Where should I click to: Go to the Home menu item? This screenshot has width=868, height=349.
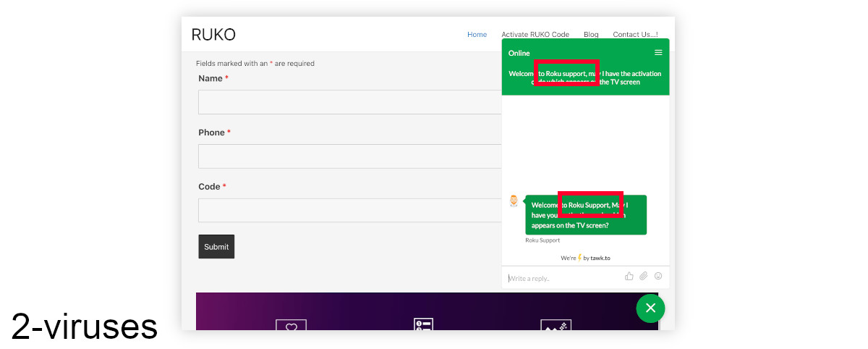click(477, 35)
